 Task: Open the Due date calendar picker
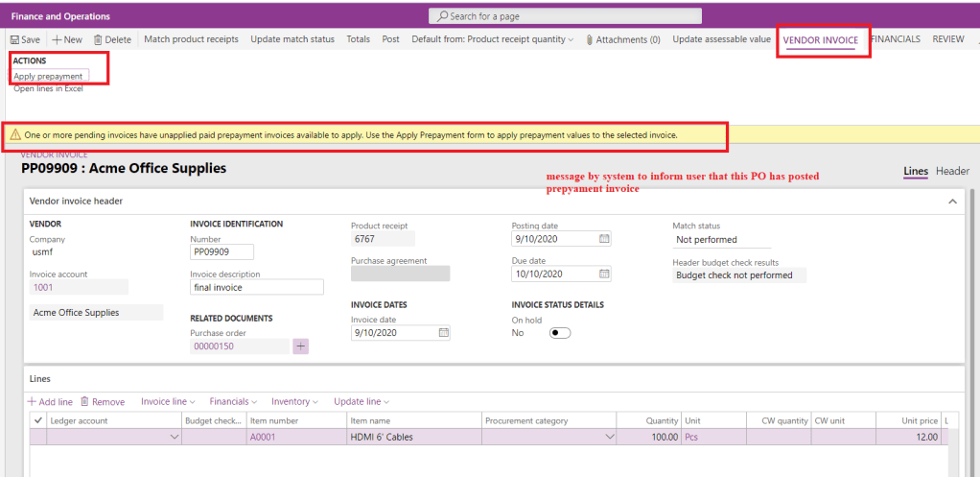603,274
